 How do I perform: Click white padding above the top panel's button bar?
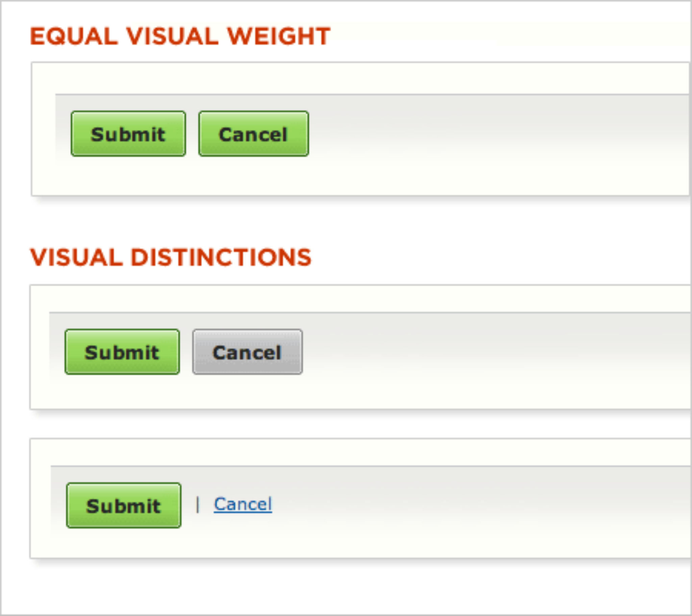339,79
